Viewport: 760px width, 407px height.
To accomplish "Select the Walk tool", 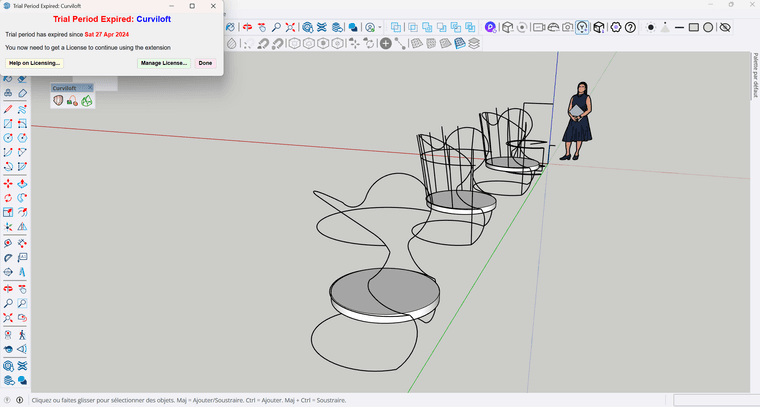I will click(x=22, y=335).
